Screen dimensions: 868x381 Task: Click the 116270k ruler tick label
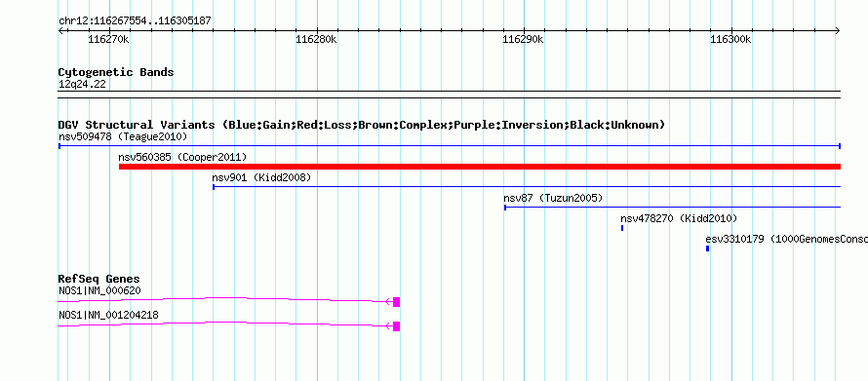click(x=109, y=39)
